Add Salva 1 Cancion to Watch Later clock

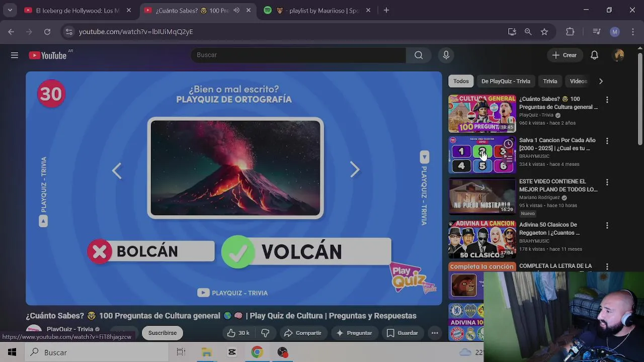509,144
